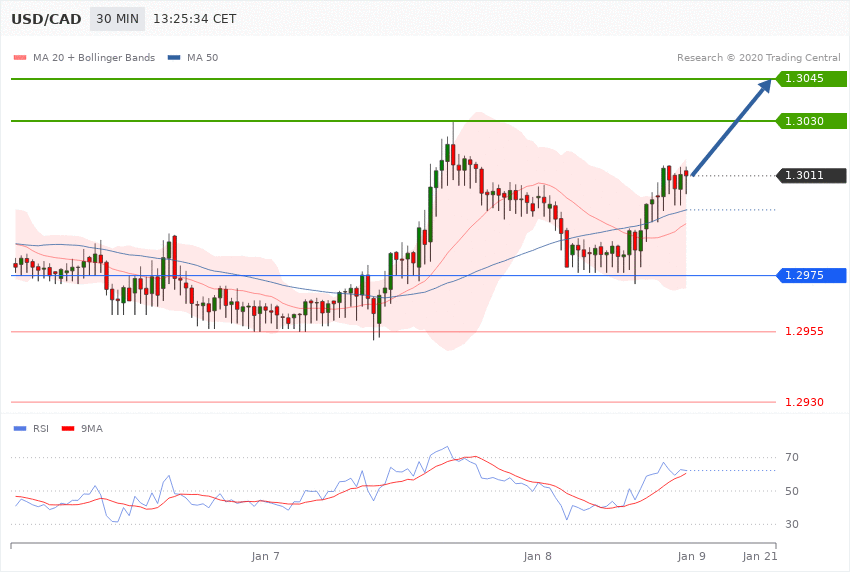Click the RSI 30 axis value
This screenshot has height=576, width=850.
point(792,524)
